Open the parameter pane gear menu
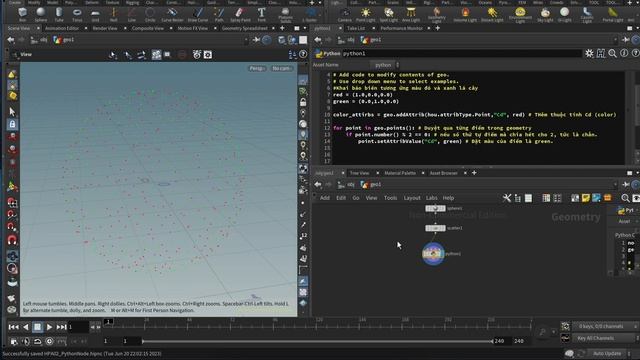Image resolution: width=640 pixels, height=360 pixels. point(589,53)
